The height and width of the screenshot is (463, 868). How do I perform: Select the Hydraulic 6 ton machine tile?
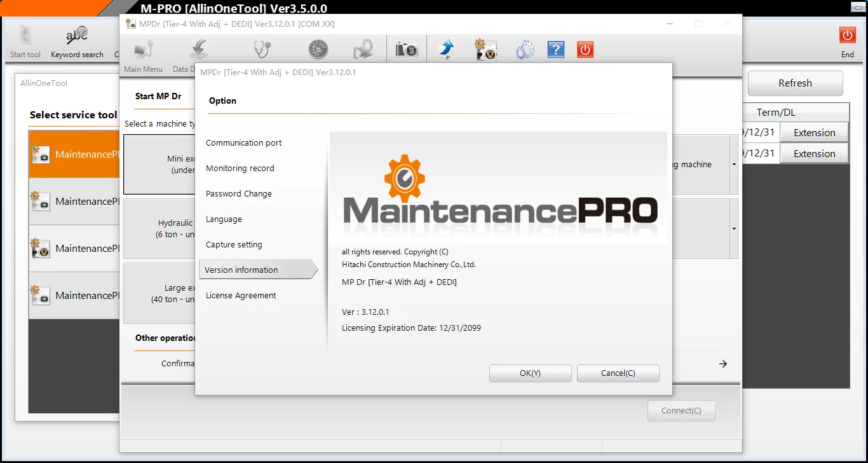tap(159, 229)
